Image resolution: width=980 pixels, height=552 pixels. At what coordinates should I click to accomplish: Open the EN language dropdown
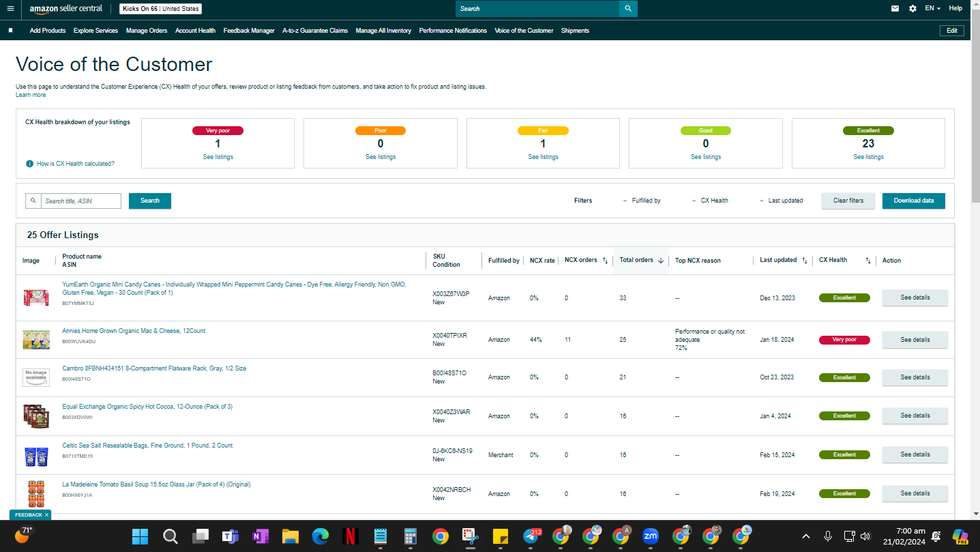point(932,9)
